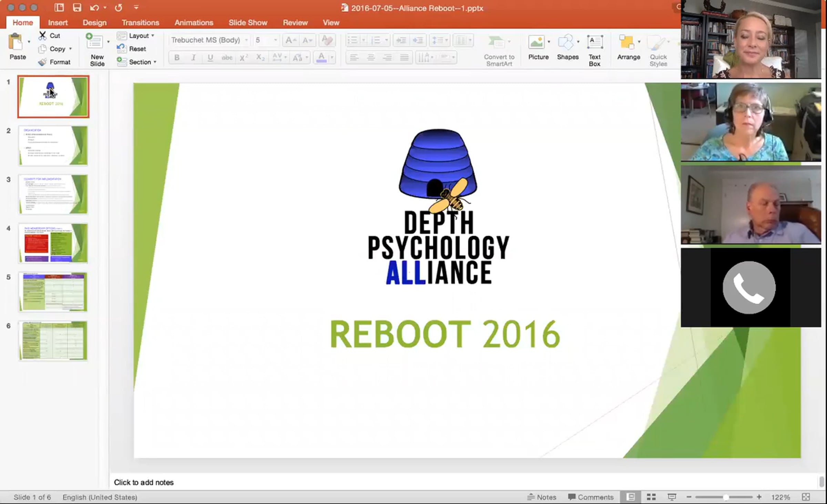The height and width of the screenshot is (504, 827).
Task: Toggle Underline formatting
Action: pos(210,57)
